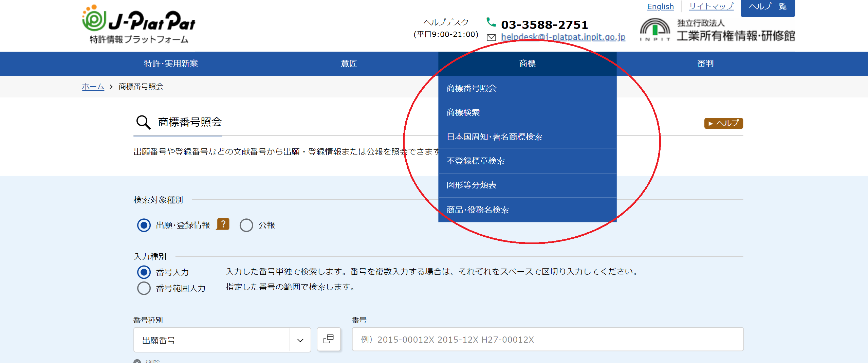Open the 審判 menu

(706, 63)
